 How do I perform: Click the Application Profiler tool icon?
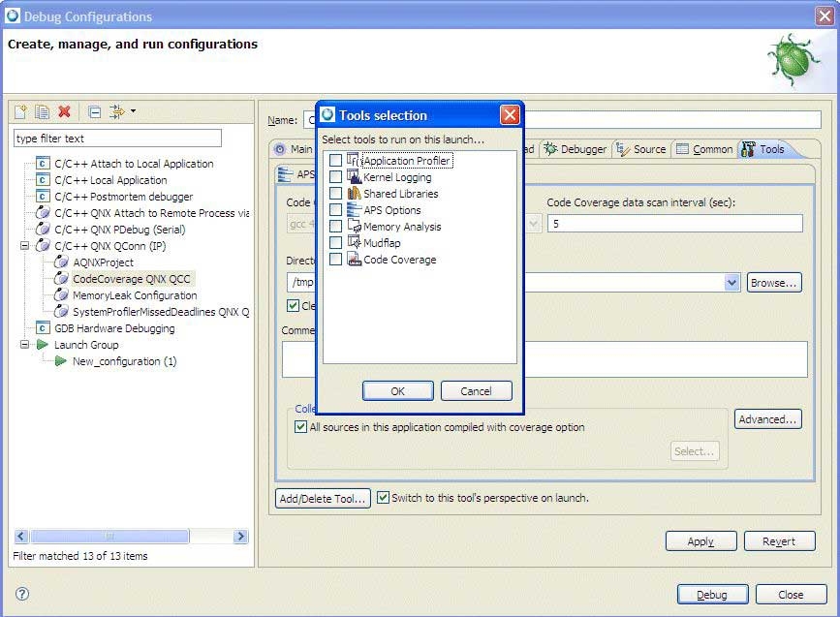tap(354, 161)
